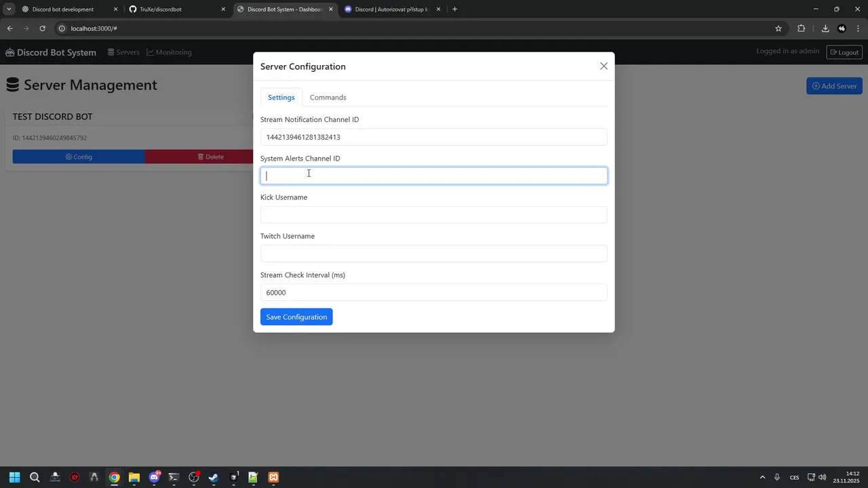Click the Discord Bot System brand link
Viewport: 868px width, 488px height.
[x=51, y=52]
